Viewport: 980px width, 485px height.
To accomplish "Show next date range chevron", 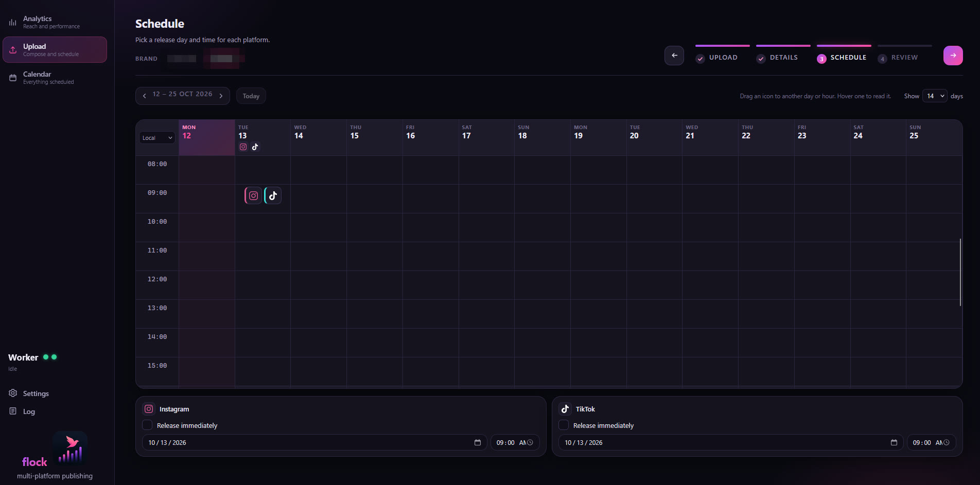I will (x=221, y=96).
